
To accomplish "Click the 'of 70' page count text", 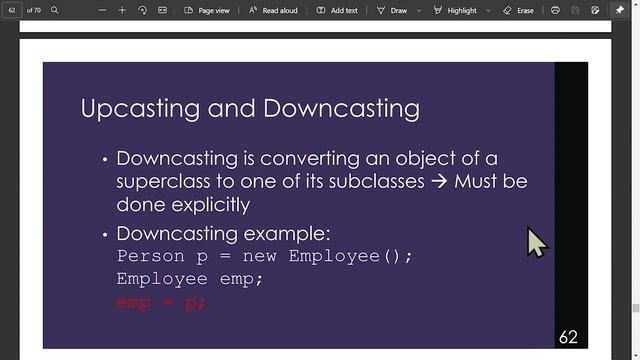I will click(x=33, y=10).
